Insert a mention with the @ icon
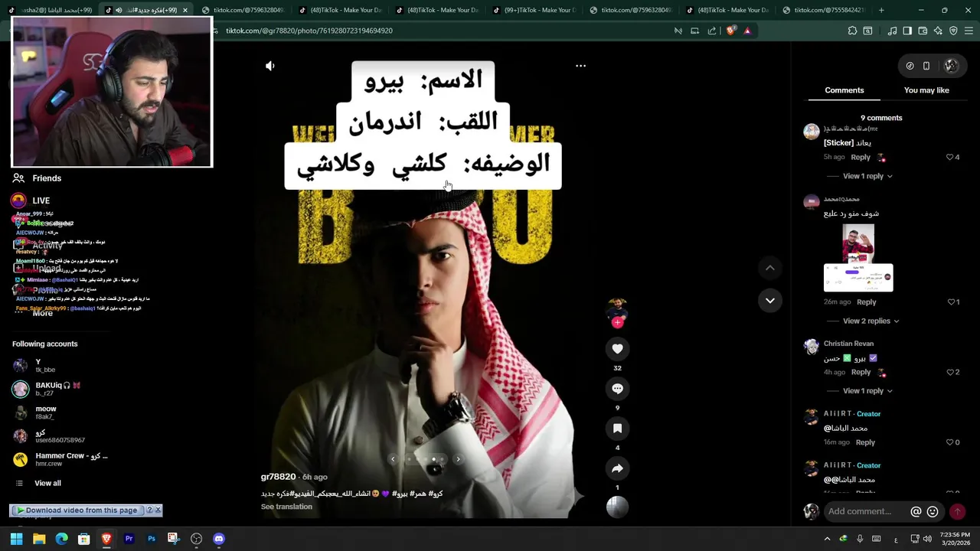The image size is (980, 551). coord(916,512)
